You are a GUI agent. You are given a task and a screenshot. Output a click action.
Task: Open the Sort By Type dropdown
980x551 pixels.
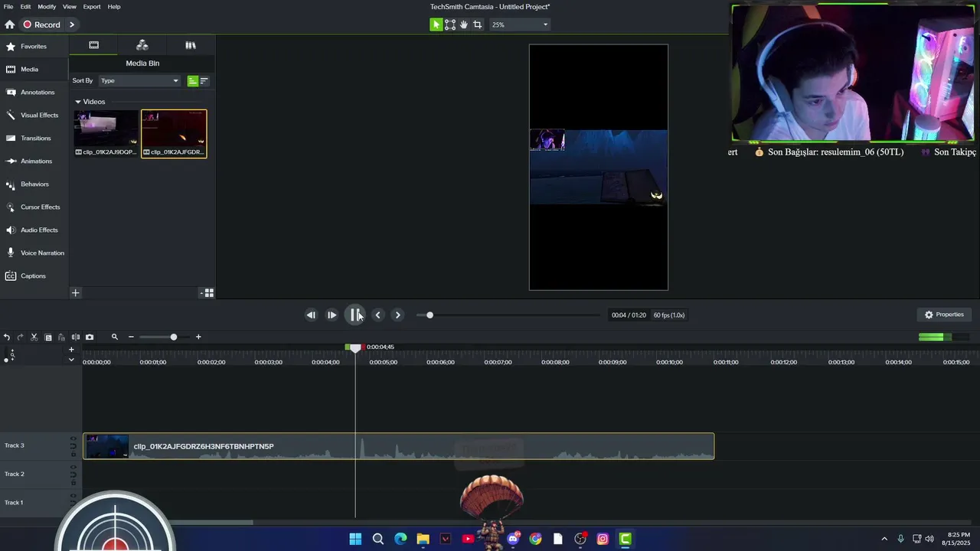[139, 80]
